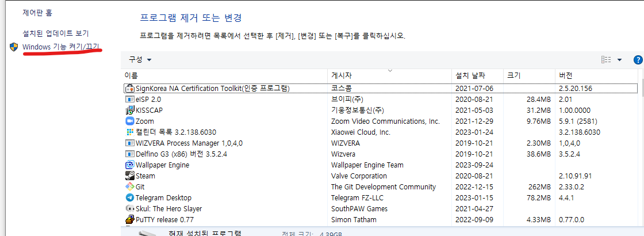This screenshot has width=644, height=236.
Task: Open 설치된 업데이트 보기 link
Action: point(55,33)
